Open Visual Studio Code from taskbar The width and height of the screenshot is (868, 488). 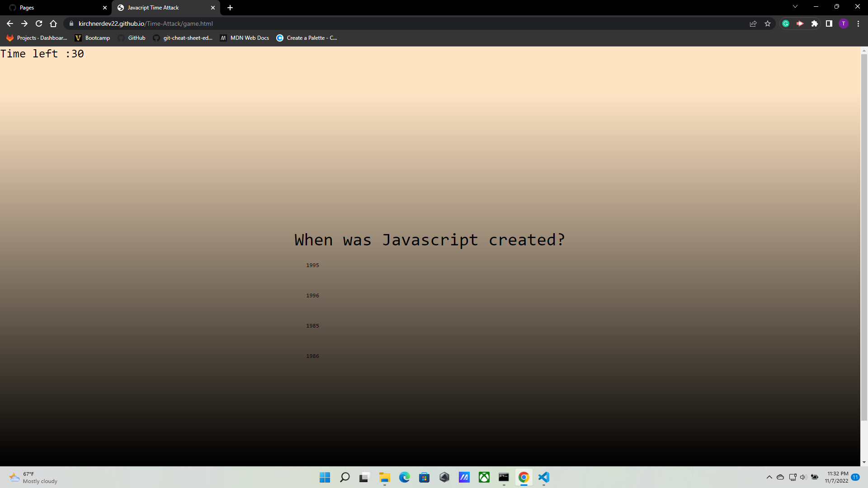click(544, 477)
